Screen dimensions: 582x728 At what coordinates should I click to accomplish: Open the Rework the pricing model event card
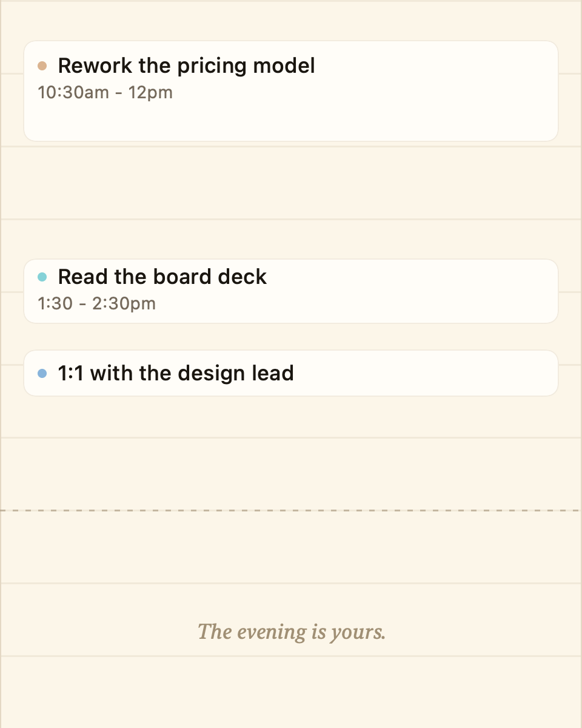[x=291, y=91]
